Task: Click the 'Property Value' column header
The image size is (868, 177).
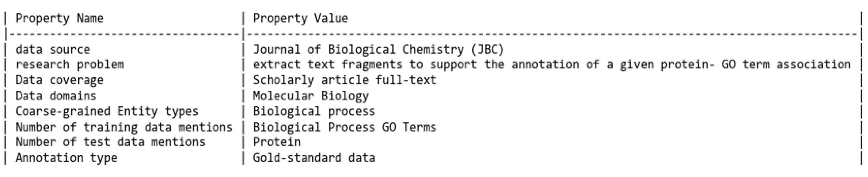Action: [x=301, y=18]
